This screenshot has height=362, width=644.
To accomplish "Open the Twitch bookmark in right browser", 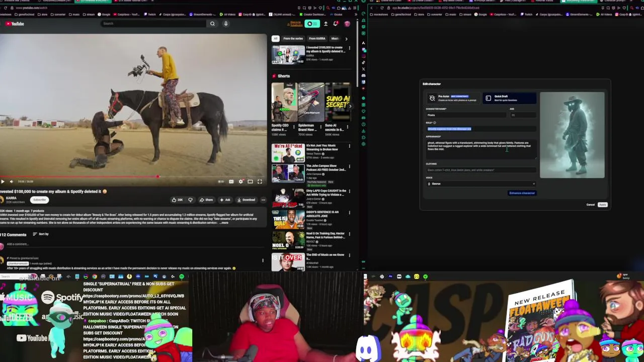I will pos(526,15).
